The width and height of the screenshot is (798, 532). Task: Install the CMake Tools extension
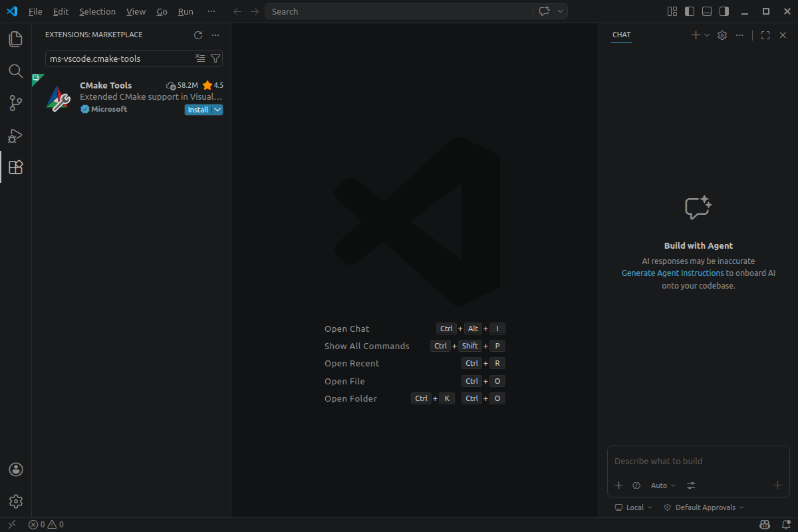tap(198, 110)
